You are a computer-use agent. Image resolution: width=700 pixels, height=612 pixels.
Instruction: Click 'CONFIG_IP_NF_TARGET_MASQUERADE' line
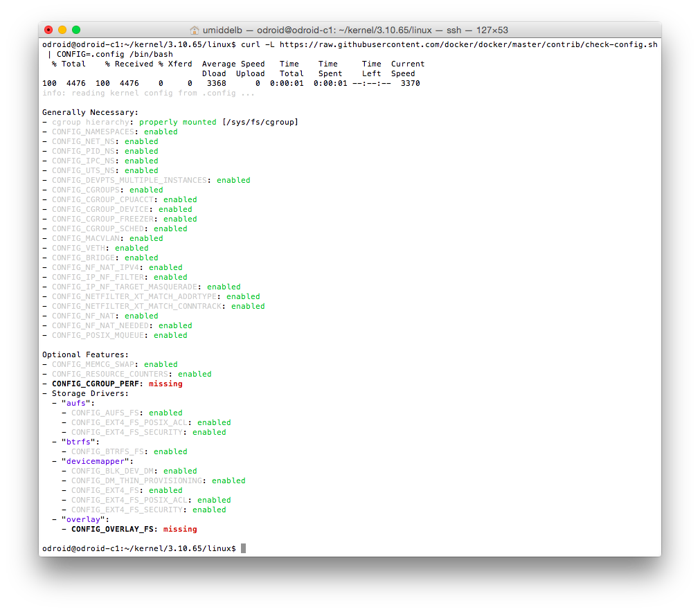pyautogui.click(x=141, y=287)
